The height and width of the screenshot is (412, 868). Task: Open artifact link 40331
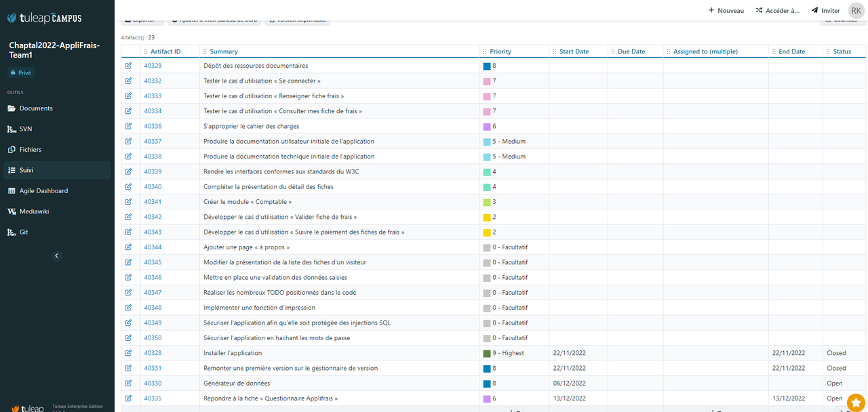pos(153,368)
